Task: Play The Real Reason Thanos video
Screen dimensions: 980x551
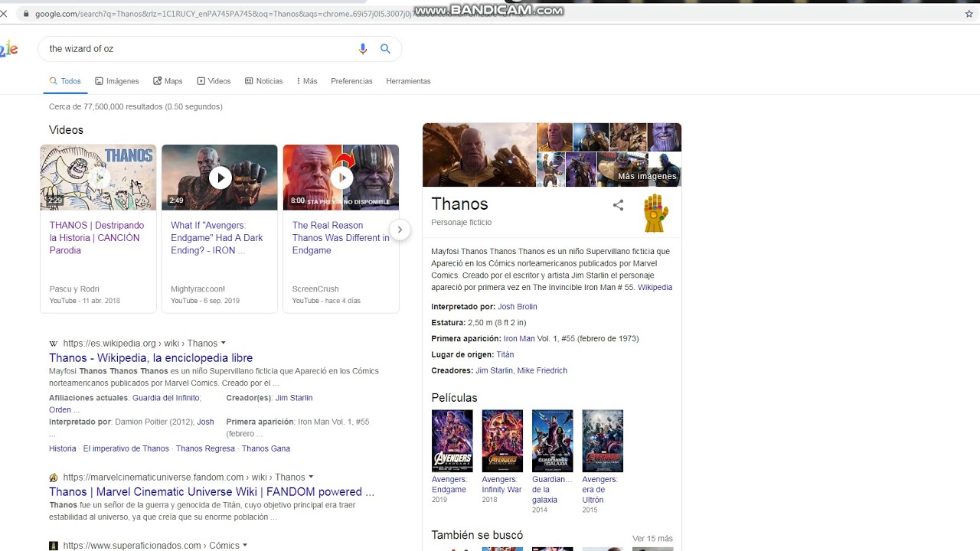Action: coord(341,178)
